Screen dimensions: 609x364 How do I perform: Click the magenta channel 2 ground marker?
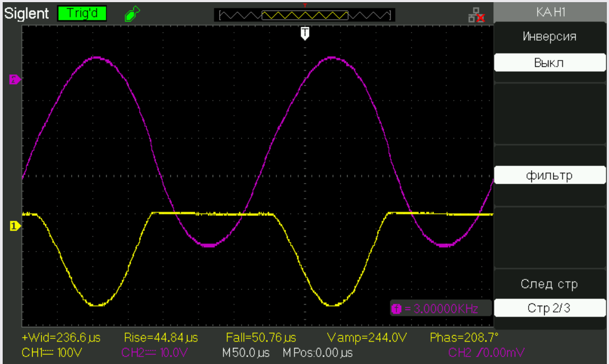[x=14, y=80]
